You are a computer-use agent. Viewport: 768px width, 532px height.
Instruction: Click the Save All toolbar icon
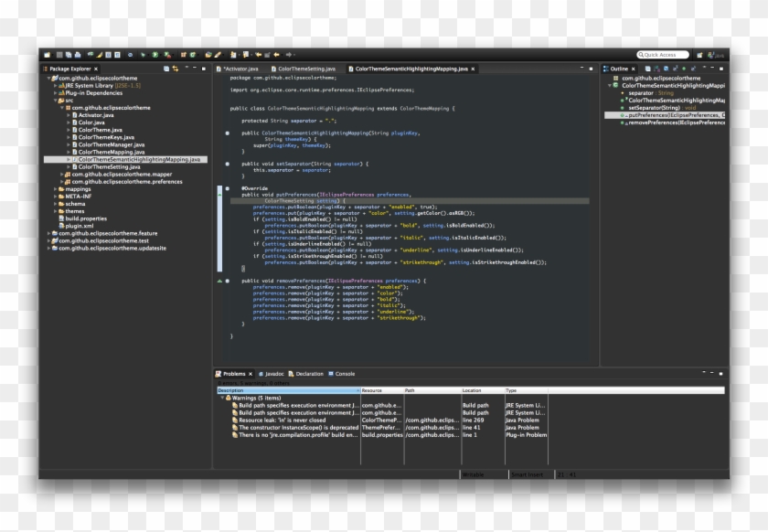tap(70, 55)
